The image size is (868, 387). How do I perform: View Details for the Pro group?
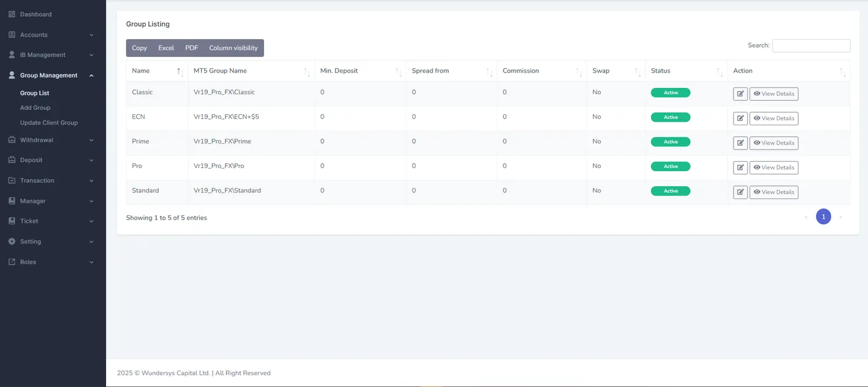coord(774,167)
